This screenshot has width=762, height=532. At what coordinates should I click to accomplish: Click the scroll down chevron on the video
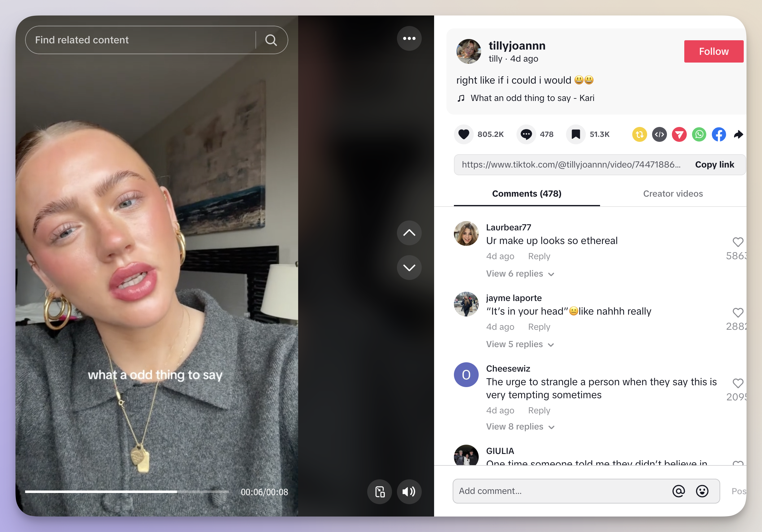click(x=409, y=267)
